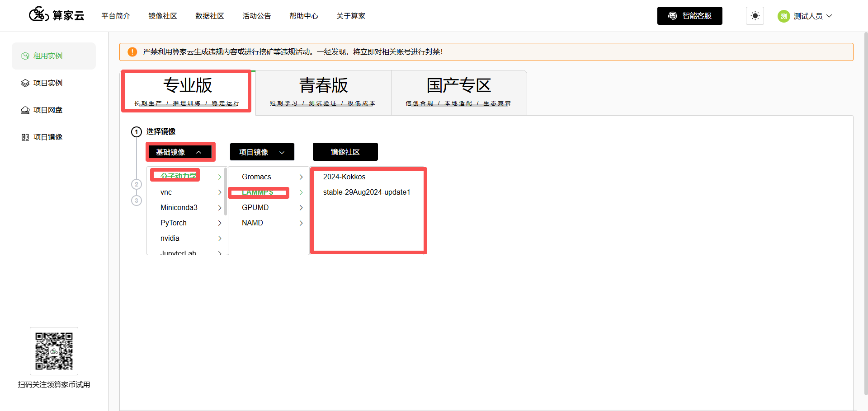Open the 智能客服 support button
The height and width of the screenshot is (411, 868).
point(690,16)
